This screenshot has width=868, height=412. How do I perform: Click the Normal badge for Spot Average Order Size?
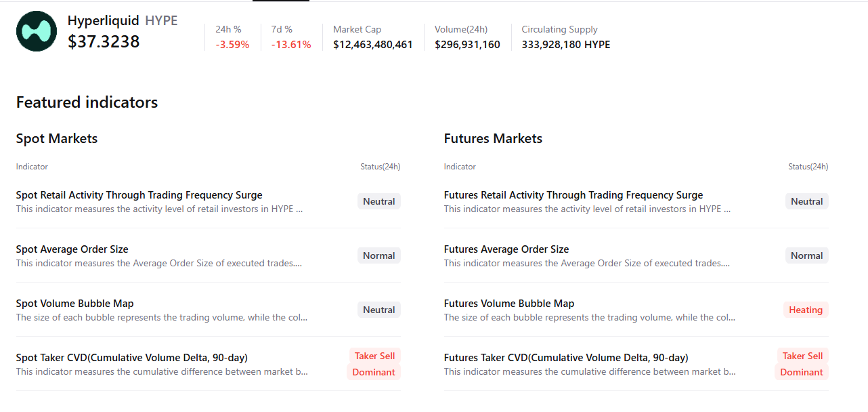pyautogui.click(x=378, y=255)
